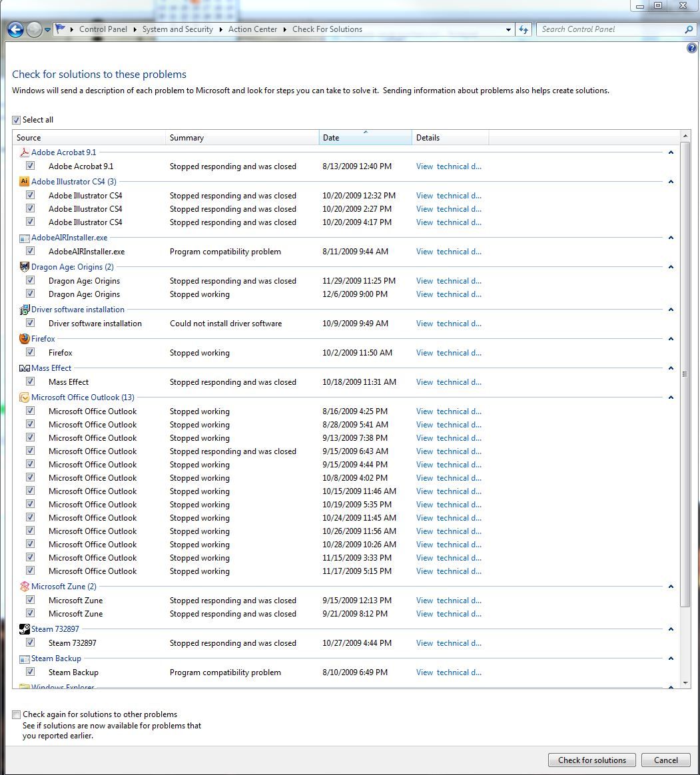700x775 pixels.
Task: Click the Microsoft Zune group icon
Action: click(x=25, y=586)
